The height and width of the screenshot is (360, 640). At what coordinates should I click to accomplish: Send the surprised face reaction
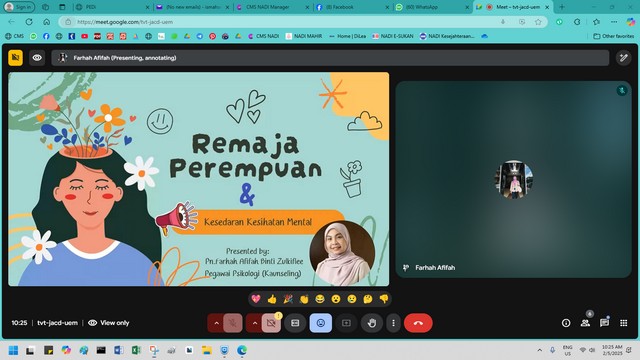coord(336,299)
